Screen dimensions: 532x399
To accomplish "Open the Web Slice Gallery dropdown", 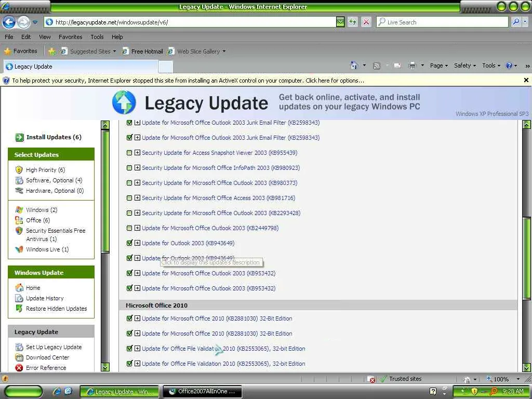I will tap(224, 51).
